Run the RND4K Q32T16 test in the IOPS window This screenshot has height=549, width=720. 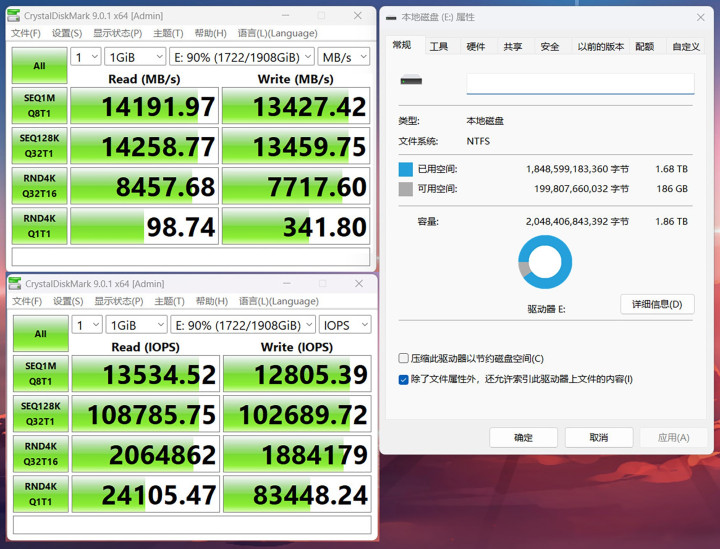click(x=40, y=454)
